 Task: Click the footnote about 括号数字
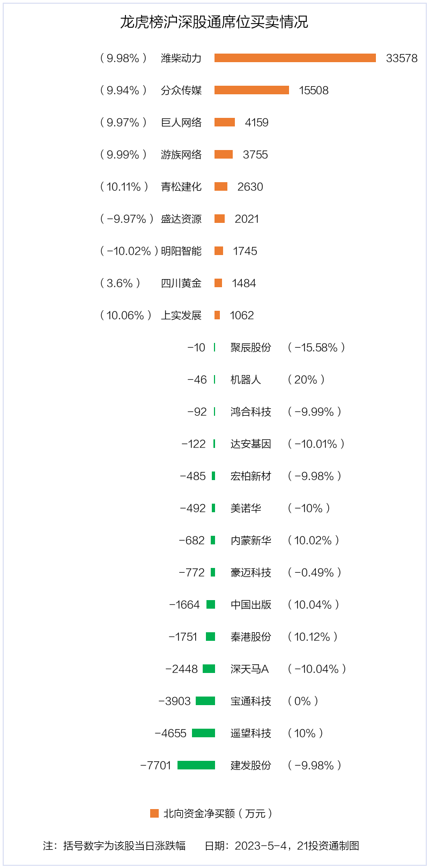[114, 845]
